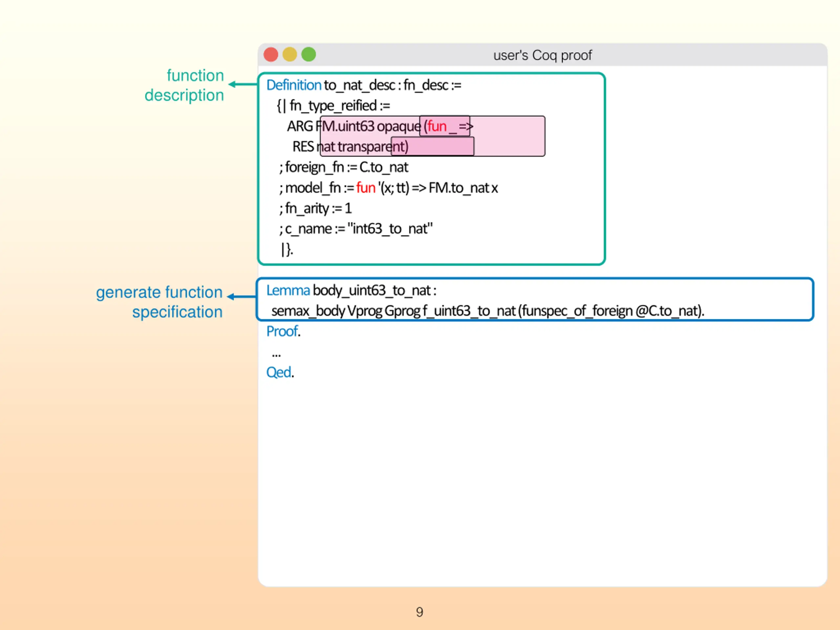The height and width of the screenshot is (630, 840).
Task: Click the c_name "int63_to_nat" string
Action: pos(390,229)
